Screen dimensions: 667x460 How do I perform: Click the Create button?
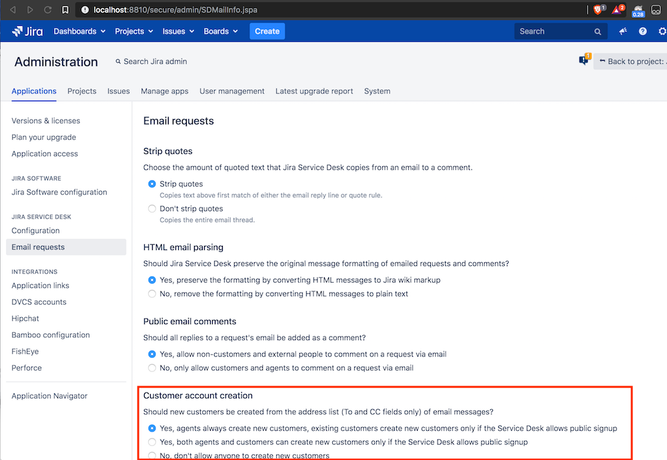click(x=267, y=31)
